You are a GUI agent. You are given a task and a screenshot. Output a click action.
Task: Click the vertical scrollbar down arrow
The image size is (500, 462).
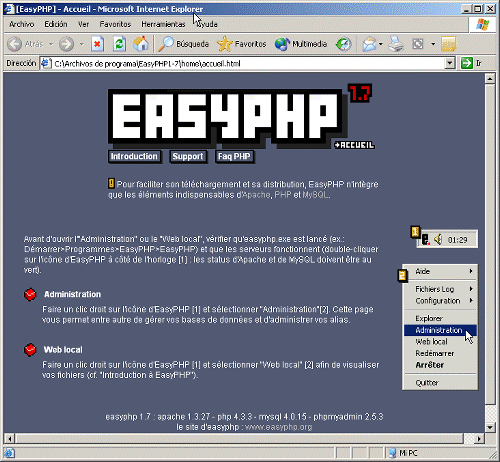click(x=490, y=427)
